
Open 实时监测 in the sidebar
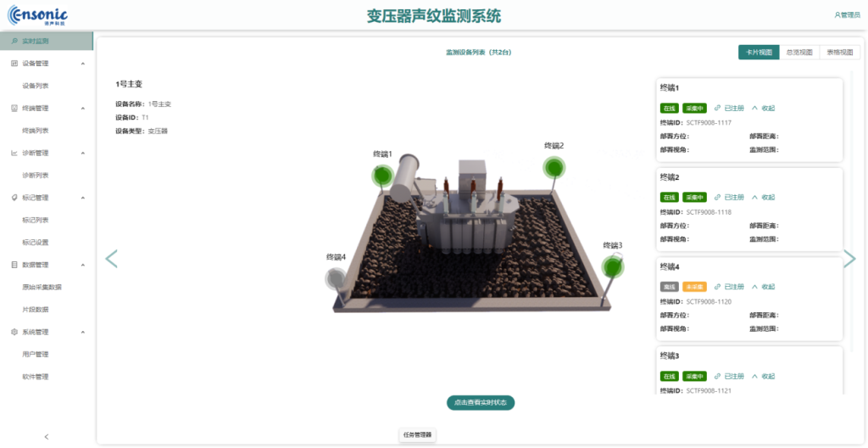tap(47, 41)
